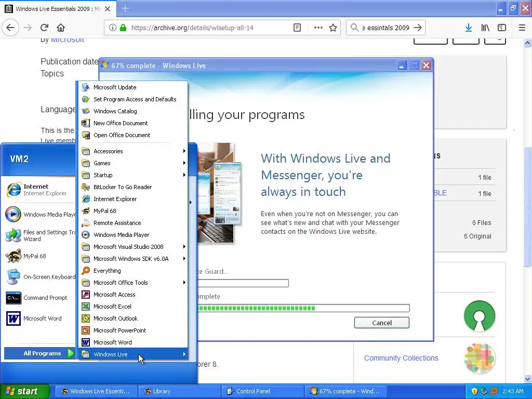The height and width of the screenshot is (399, 532).
Task: Toggle Reader View in address bar
Action: [297, 28]
